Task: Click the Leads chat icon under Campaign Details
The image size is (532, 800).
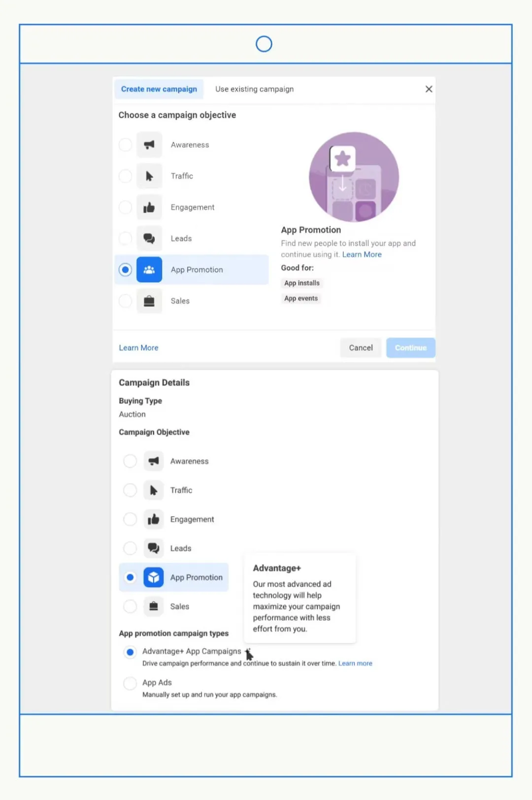Action: tap(154, 548)
